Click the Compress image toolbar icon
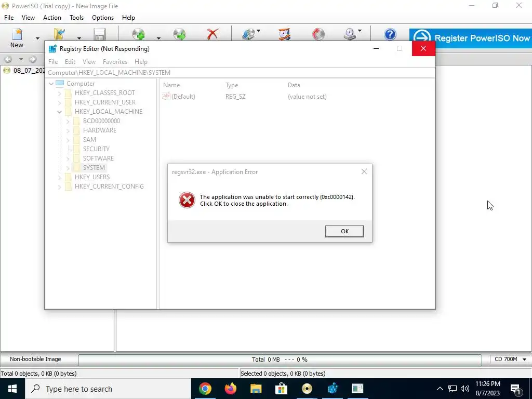The image size is (532, 399). coord(284,35)
